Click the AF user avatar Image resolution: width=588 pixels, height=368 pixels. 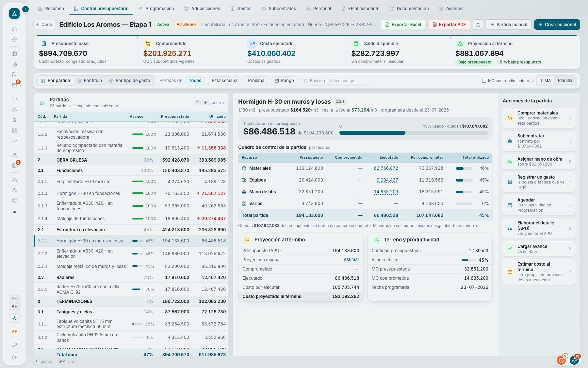click(14, 332)
